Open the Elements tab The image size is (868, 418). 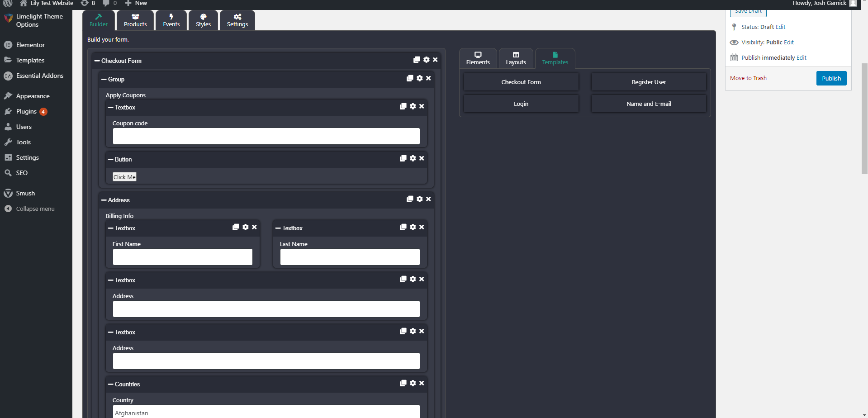pyautogui.click(x=478, y=58)
